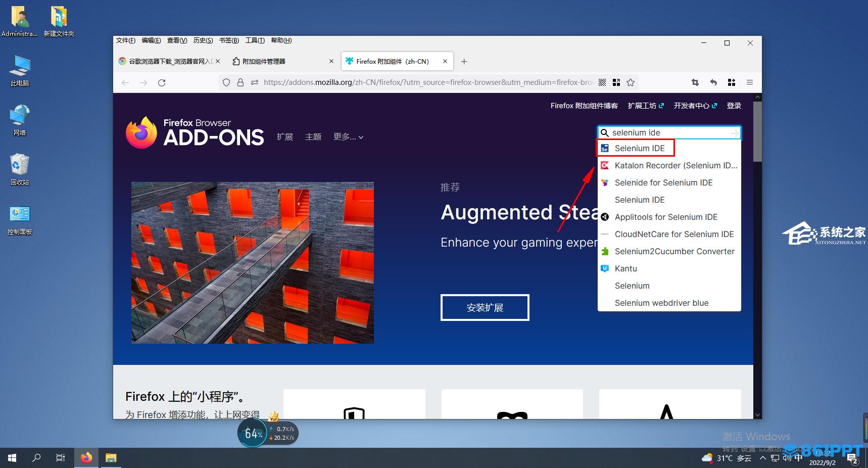Image resolution: width=868 pixels, height=468 pixels.
Task: Open 控制面板 desktop icon
Action: tap(20, 219)
